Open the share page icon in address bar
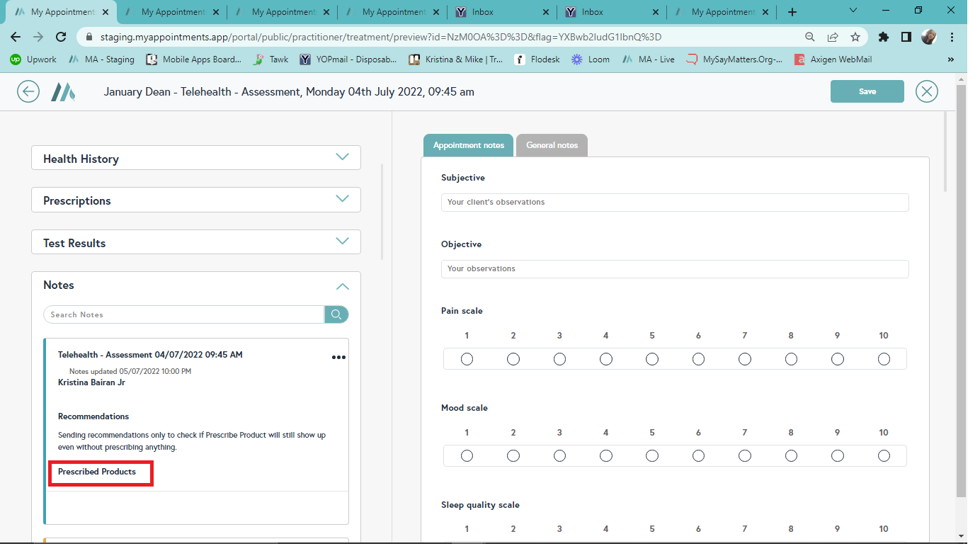The width and height of the screenshot is (980, 551). (x=833, y=37)
